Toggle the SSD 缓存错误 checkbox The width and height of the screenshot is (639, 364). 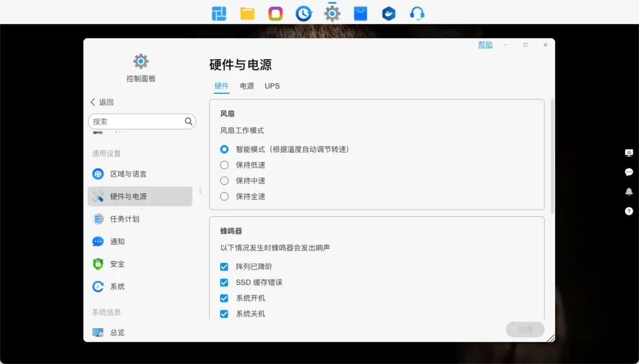[224, 282]
